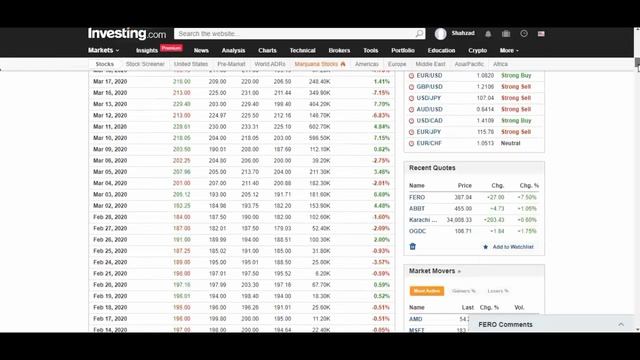Click the Mar 17, 2020 date cell
640x360 pixels.
point(110,82)
